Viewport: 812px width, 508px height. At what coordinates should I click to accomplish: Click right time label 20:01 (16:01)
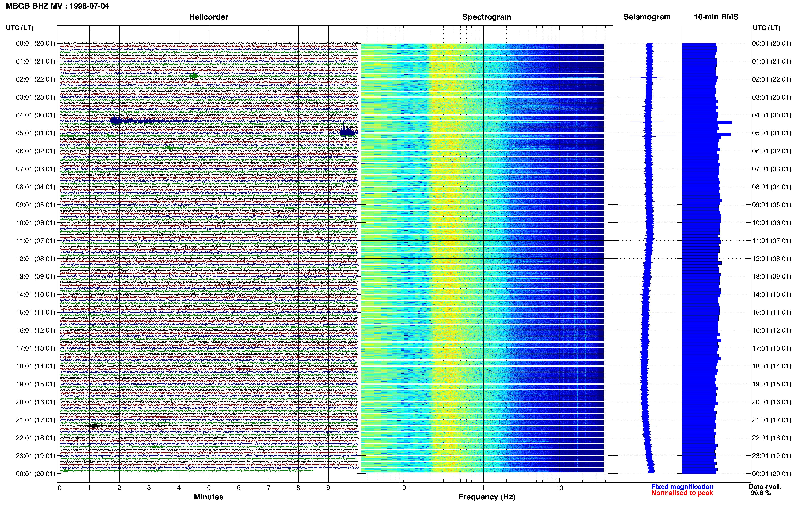click(x=772, y=402)
